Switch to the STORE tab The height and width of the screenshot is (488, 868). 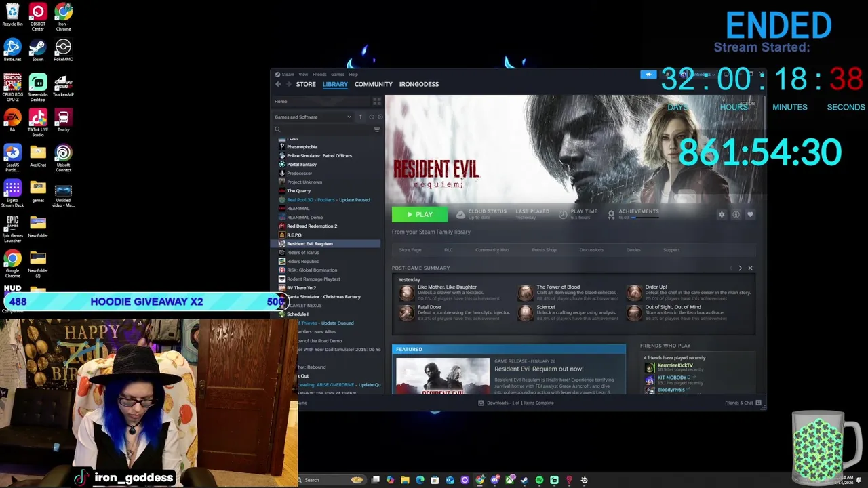click(306, 84)
